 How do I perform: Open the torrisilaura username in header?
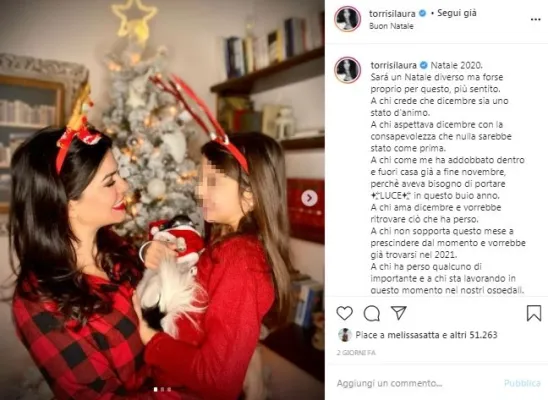(392, 14)
